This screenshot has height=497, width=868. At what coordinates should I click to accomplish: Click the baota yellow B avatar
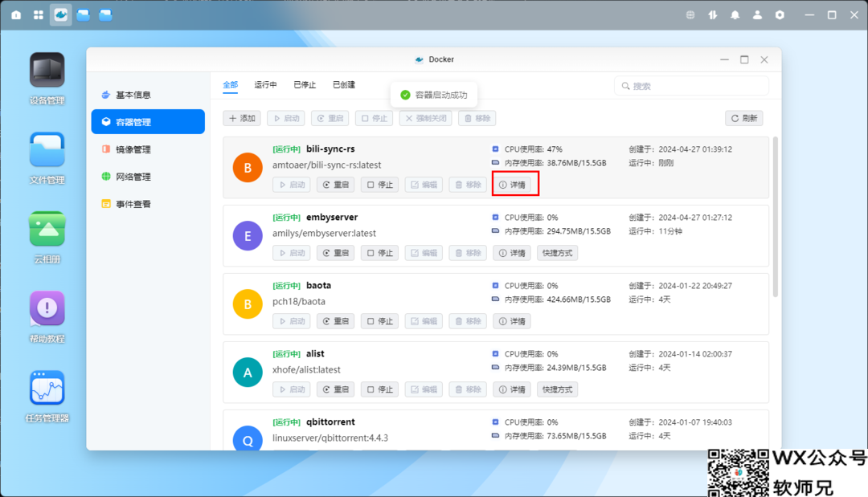(x=248, y=304)
